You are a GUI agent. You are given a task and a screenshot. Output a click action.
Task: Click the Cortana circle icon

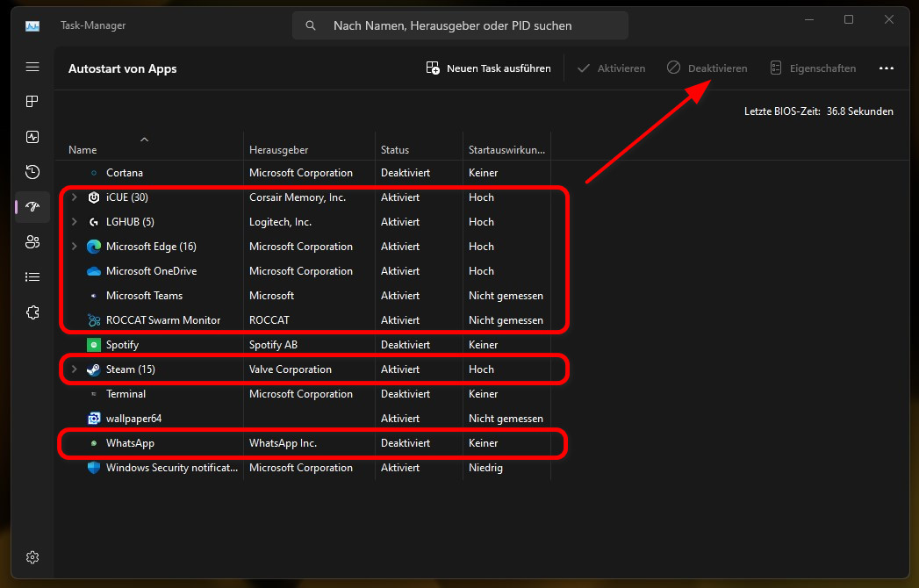point(94,173)
